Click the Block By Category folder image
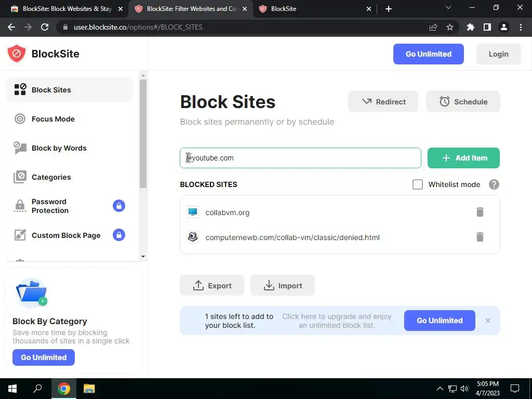 32,293
